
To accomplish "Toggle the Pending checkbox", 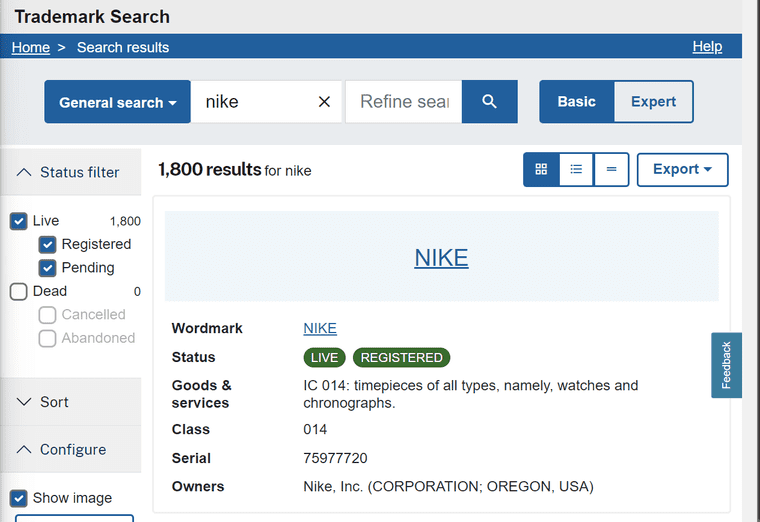I will click(x=47, y=268).
